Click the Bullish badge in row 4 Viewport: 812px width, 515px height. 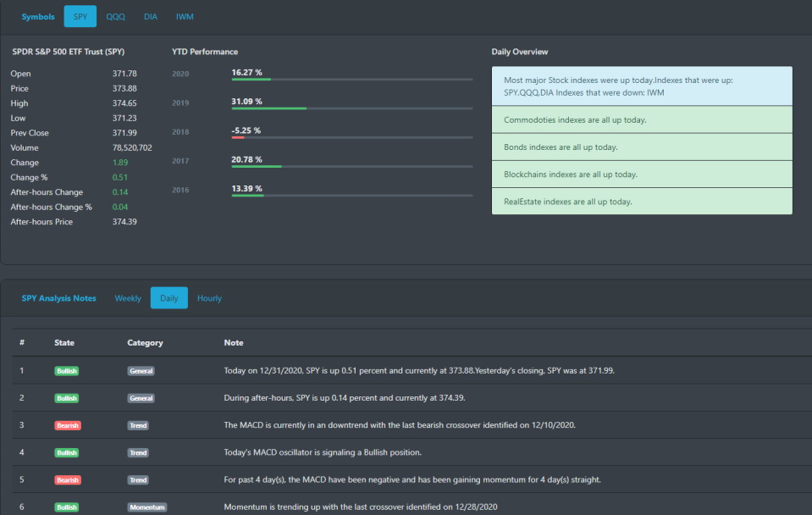[66, 452]
